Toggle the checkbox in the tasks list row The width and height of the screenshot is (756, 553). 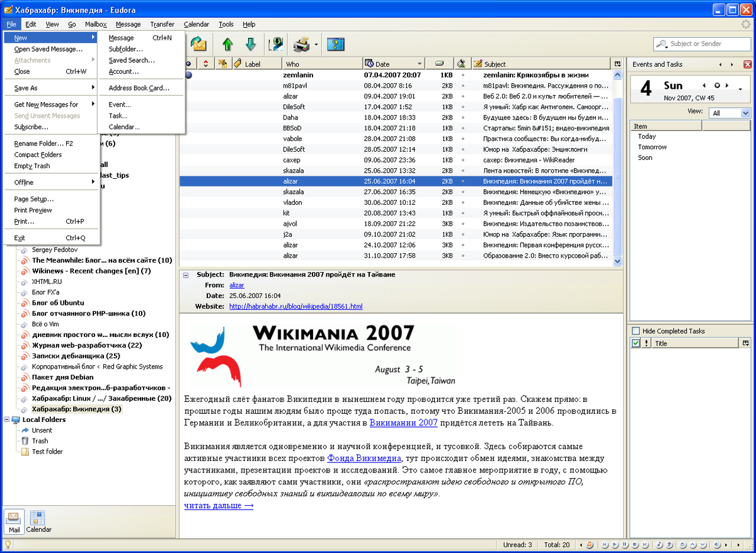click(634, 343)
